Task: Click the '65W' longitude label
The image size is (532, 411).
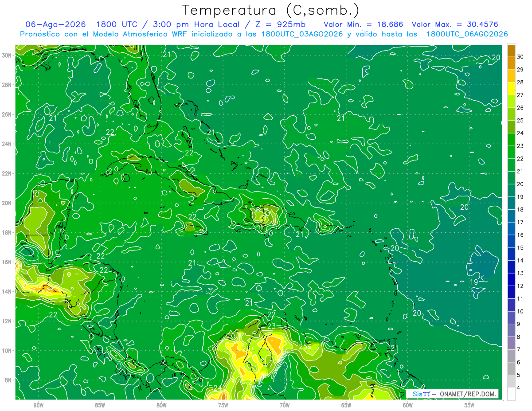Action: pyautogui.click(x=346, y=405)
